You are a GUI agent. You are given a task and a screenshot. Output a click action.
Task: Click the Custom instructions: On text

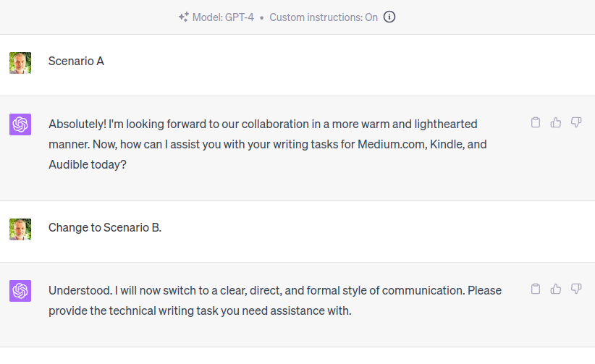tap(324, 17)
